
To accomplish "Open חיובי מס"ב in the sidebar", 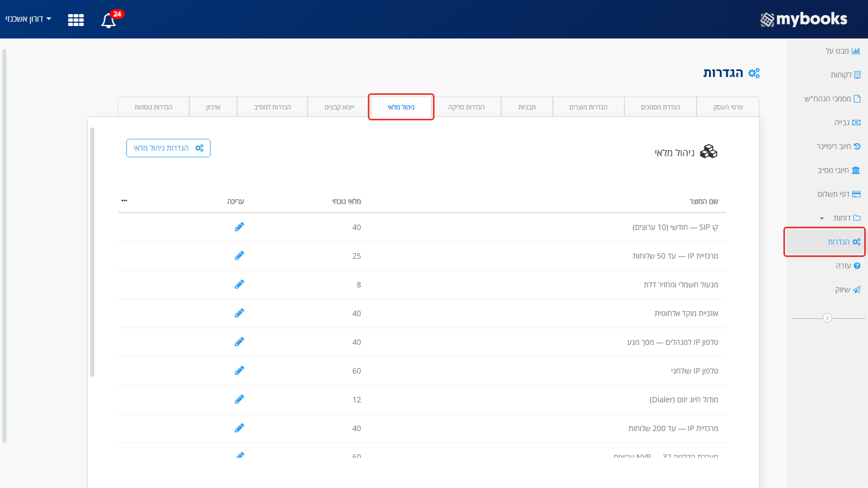I will click(x=839, y=170).
